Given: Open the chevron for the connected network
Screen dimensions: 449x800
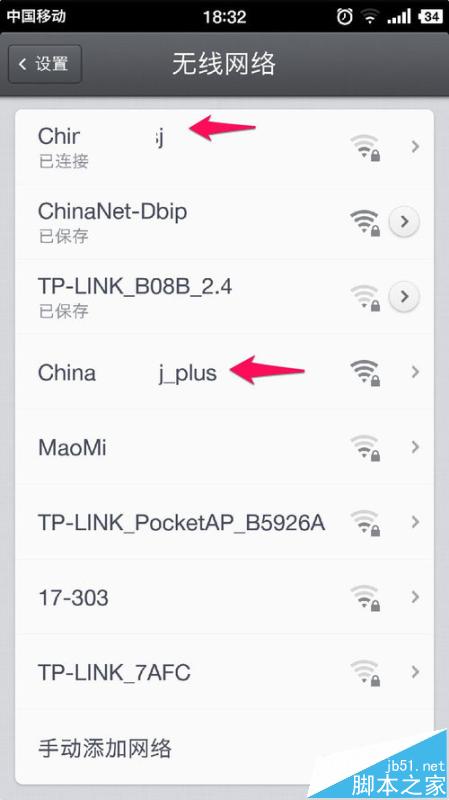Looking at the screenshot, I should (x=415, y=147).
